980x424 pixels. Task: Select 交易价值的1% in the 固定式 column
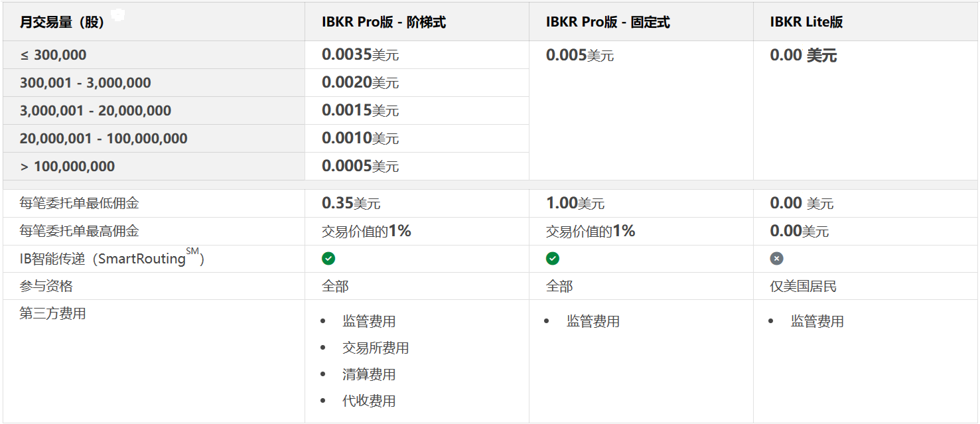tap(591, 232)
